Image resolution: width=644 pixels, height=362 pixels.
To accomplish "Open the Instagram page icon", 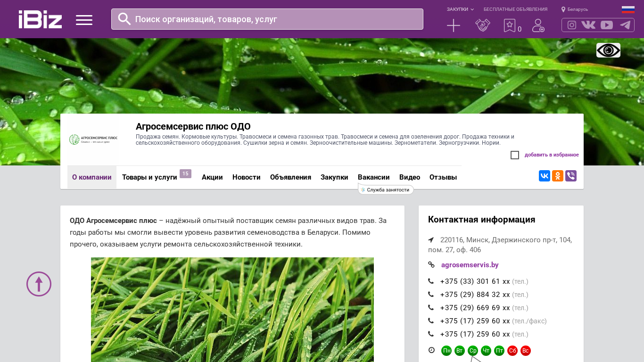I will pos(572,25).
